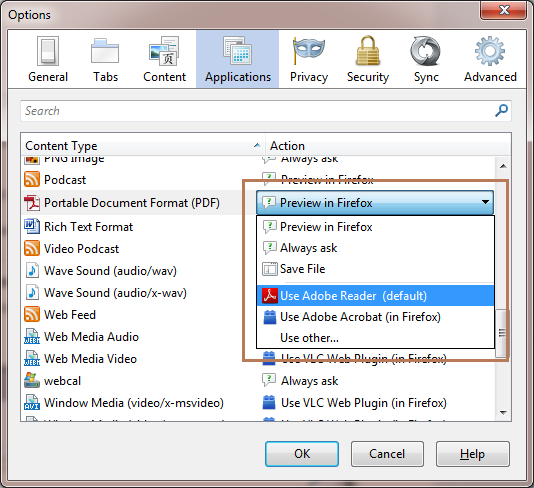Click the Search input field
The height and width of the screenshot is (488, 534).
coord(266,111)
